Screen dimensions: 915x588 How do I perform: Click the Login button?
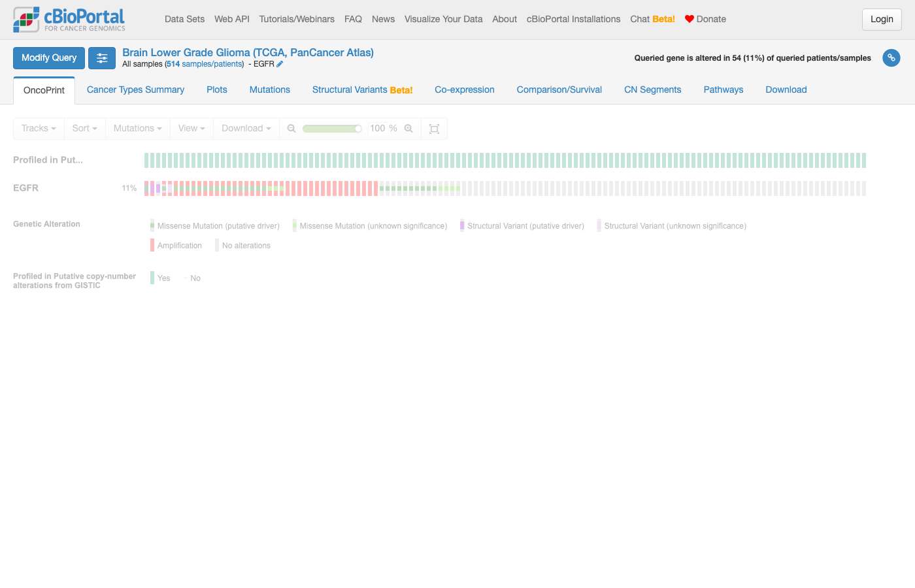click(882, 20)
